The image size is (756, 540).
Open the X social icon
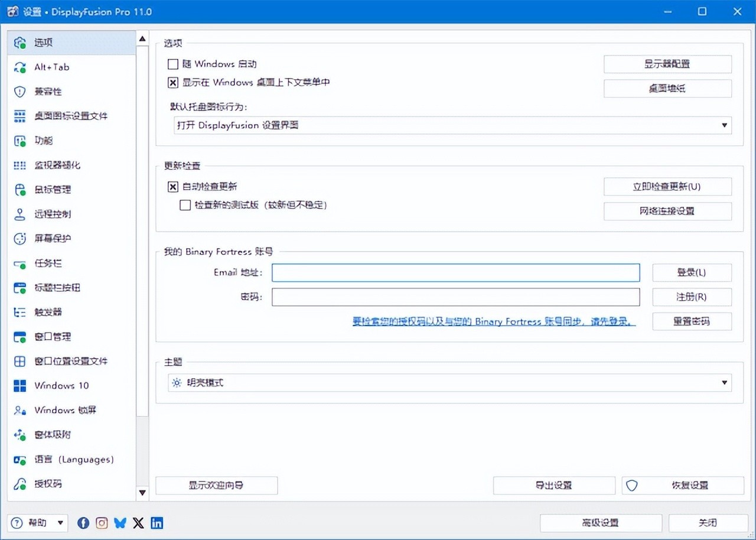coord(139,523)
